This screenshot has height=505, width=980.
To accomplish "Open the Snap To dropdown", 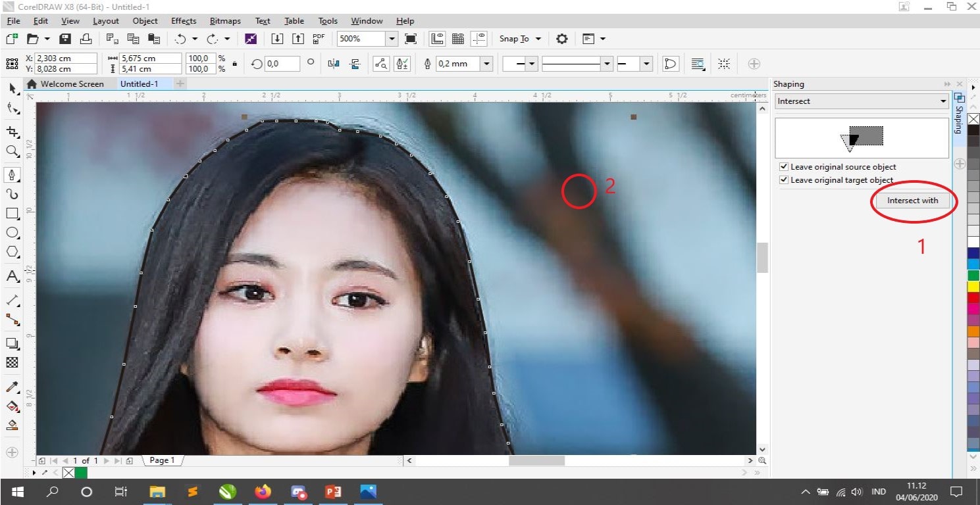I will (520, 39).
